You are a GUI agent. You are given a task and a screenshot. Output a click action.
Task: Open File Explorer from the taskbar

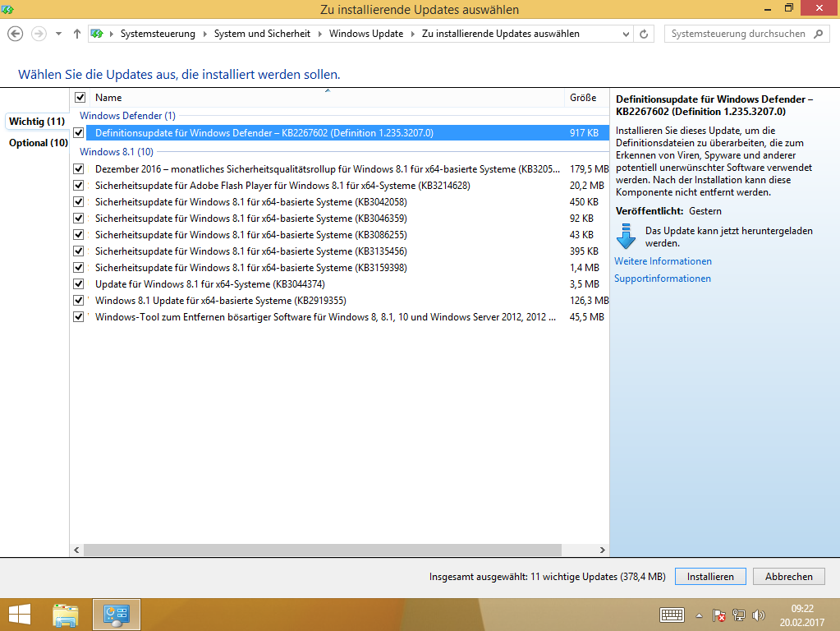(x=66, y=615)
